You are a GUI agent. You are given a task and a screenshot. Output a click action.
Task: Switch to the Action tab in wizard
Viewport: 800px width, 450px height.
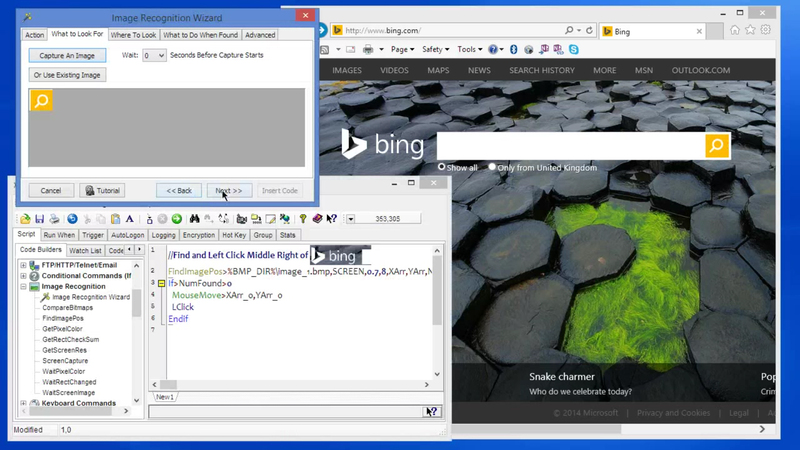(x=34, y=35)
